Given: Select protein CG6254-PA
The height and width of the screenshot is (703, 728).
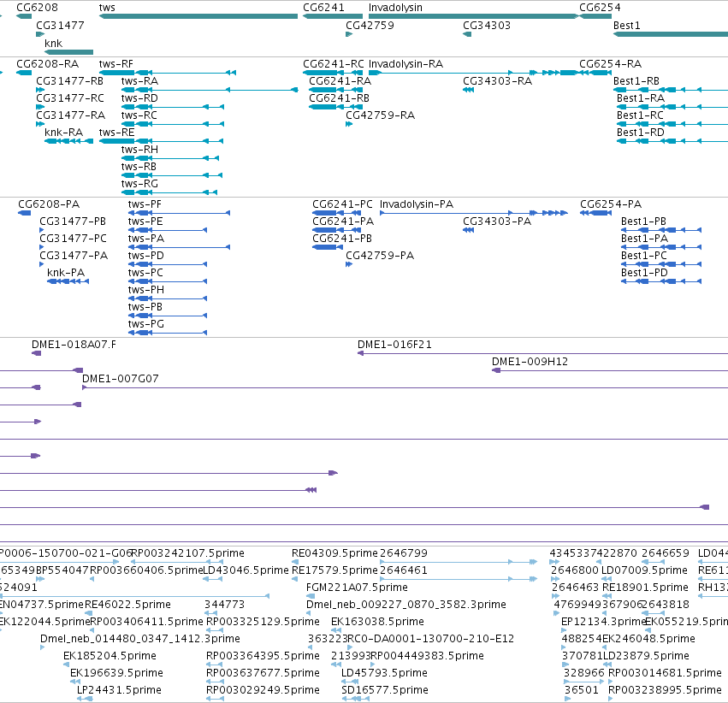Looking at the screenshot, I should coord(595,213).
